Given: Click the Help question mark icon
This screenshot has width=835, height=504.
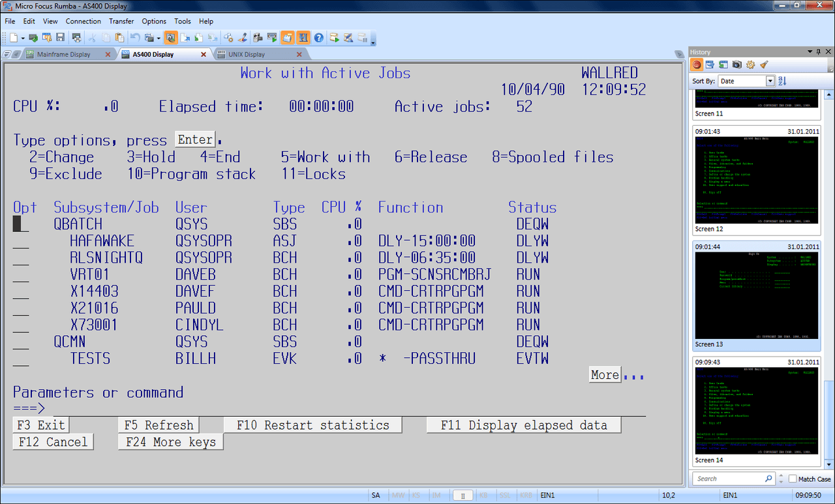Looking at the screenshot, I should click(319, 38).
